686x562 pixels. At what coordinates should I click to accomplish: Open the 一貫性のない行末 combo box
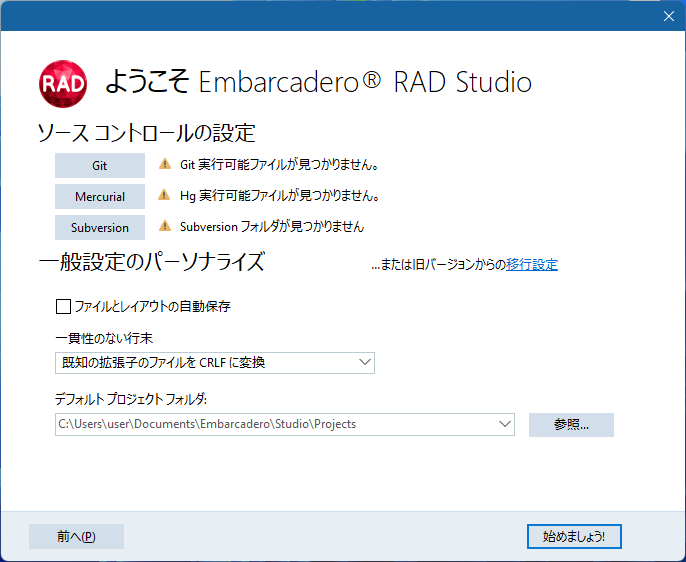pos(215,363)
